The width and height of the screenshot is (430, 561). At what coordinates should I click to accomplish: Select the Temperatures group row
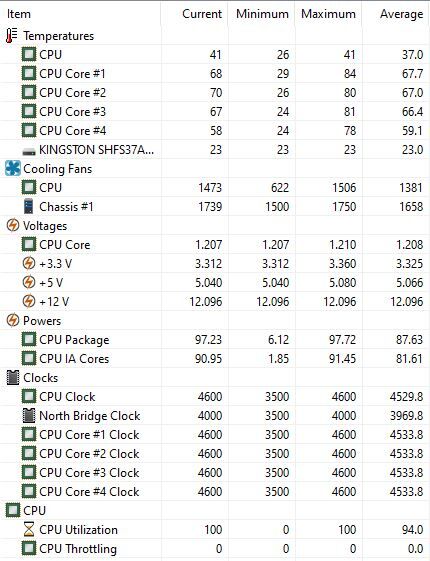point(215,36)
